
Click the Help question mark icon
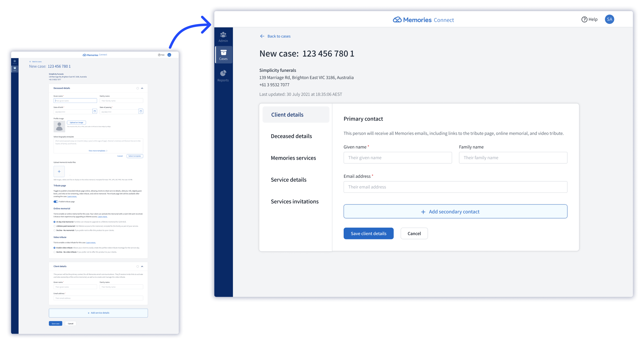pyautogui.click(x=584, y=19)
